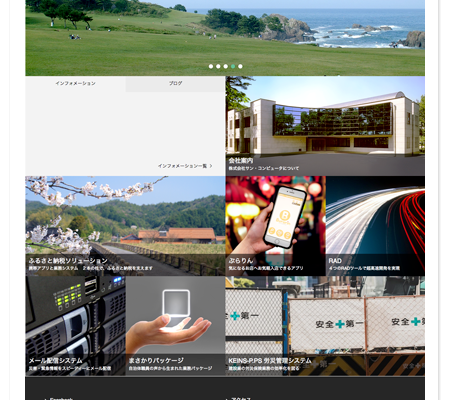Select the second carousel slide dot
This screenshot has width=450, height=400.
click(218, 66)
